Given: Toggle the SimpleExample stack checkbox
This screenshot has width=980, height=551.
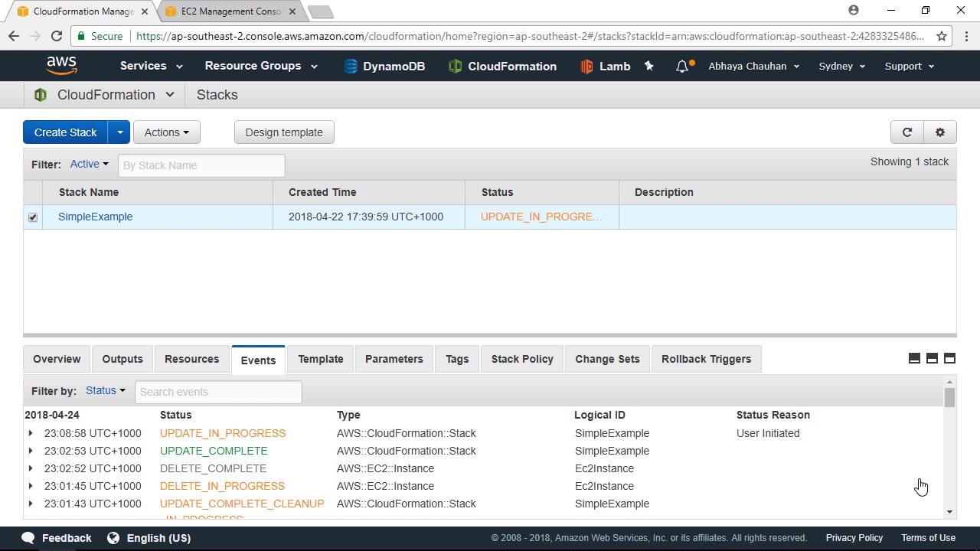Looking at the screenshot, I should coord(33,217).
